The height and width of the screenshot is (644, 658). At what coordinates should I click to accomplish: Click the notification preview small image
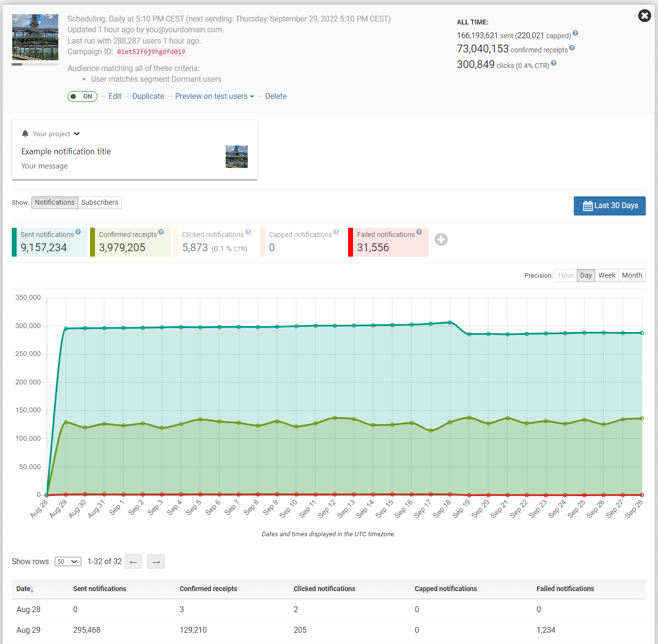[236, 157]
